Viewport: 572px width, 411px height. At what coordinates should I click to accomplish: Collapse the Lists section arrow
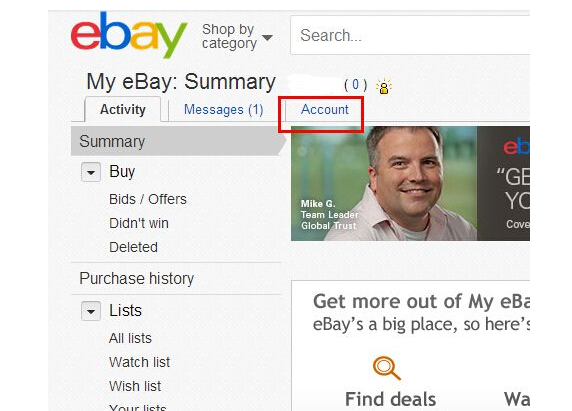[x=91, y=311]
